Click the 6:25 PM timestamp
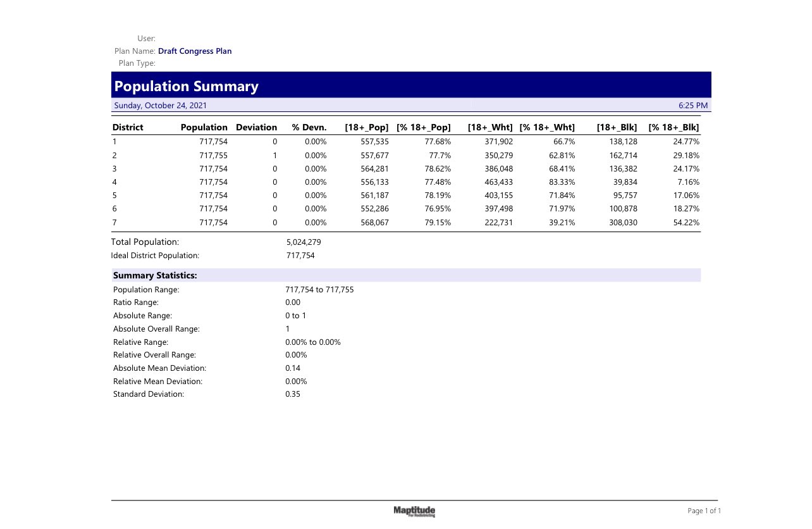The height and width of the screenshot is (529, 812). (692, 106)
